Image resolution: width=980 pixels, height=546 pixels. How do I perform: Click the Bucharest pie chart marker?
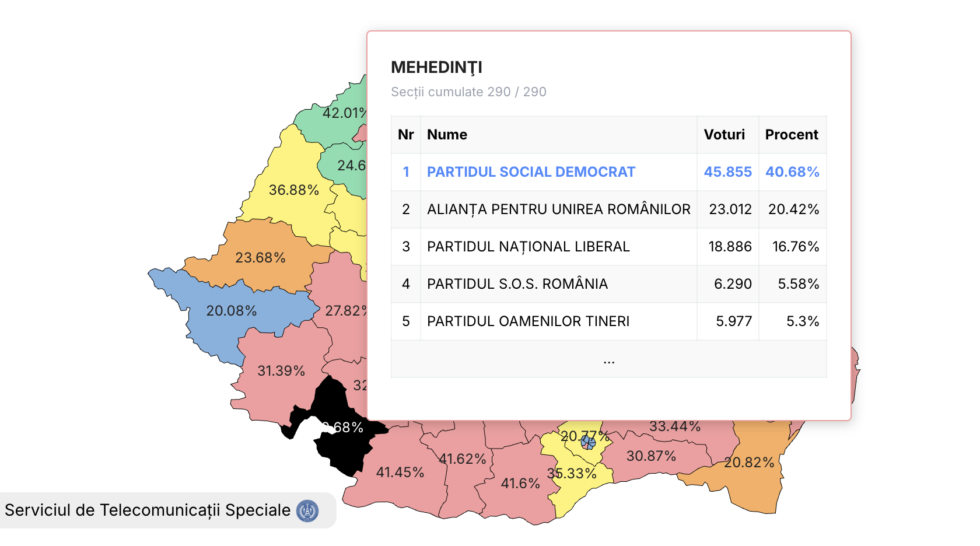[x=588, y=443]
